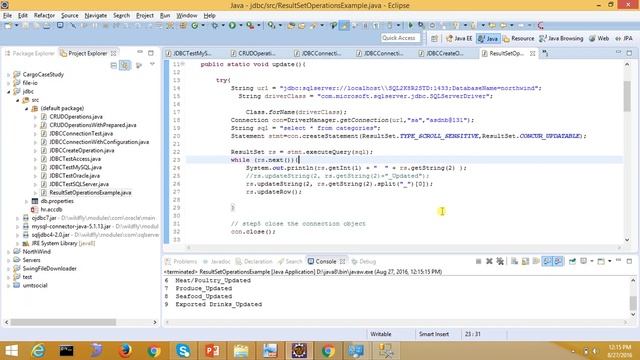Open the Window menu
The image size is (640, 360).
pos(187,16)
